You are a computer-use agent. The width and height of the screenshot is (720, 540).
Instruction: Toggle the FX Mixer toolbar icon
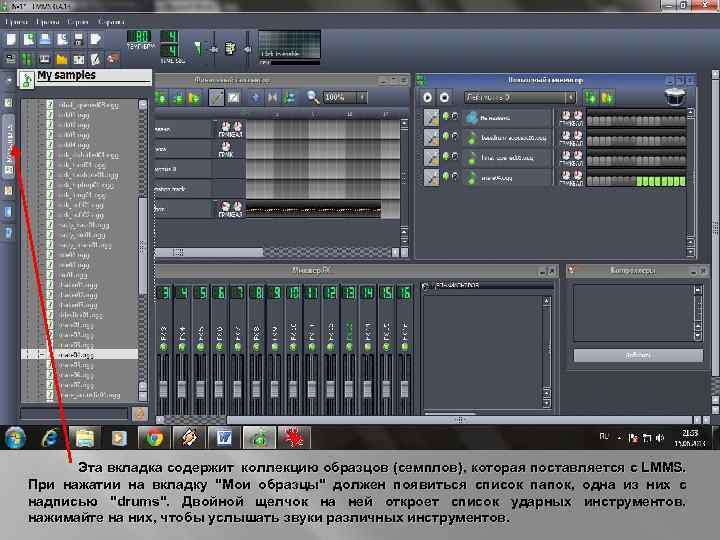[x=79, y=59]
